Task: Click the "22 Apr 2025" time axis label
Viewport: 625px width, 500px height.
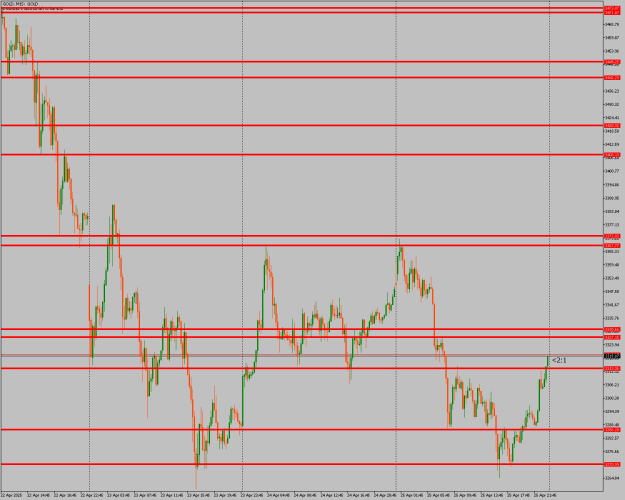Action: (12, 495)
